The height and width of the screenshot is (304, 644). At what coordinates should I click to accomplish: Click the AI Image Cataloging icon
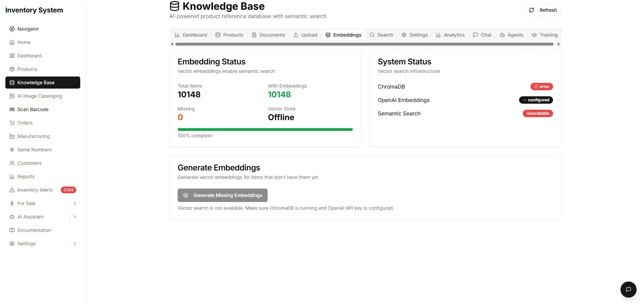coord(12,96)
